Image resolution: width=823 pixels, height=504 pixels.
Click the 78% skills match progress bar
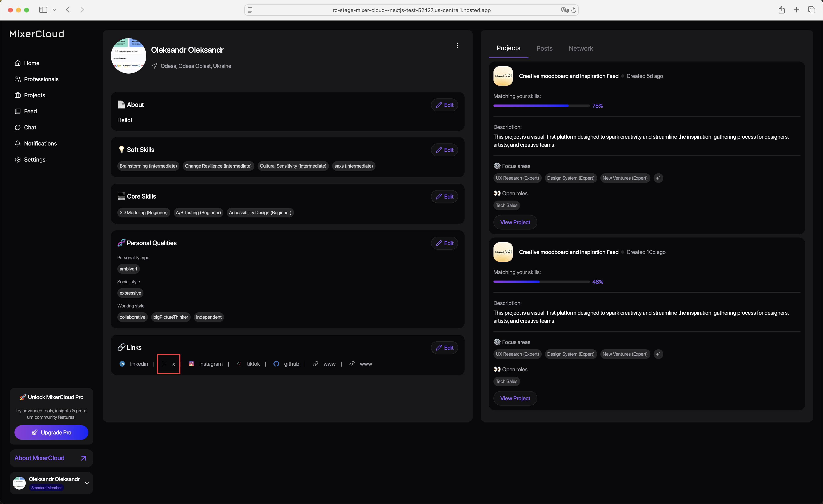[x=541, y=106]
